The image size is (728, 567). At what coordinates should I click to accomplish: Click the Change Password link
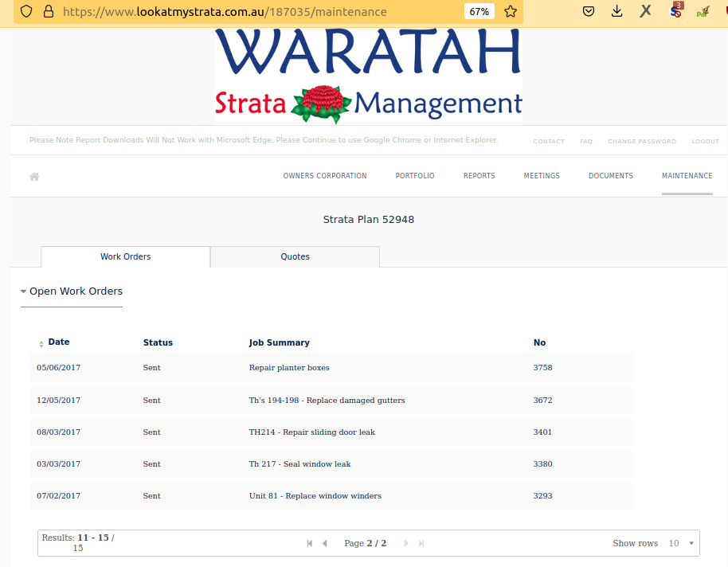point(642,141)
